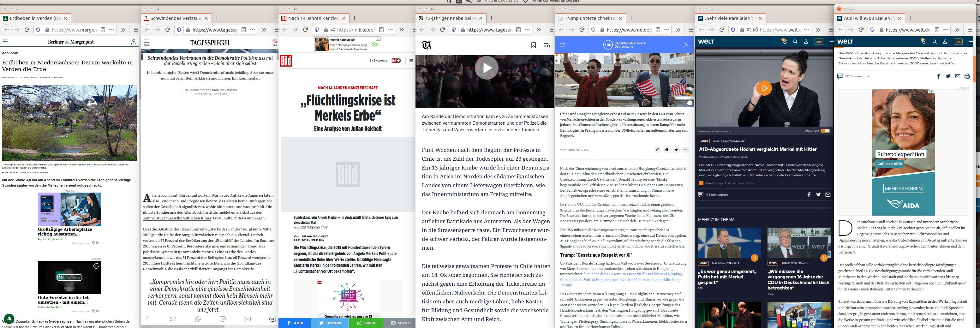The image size is (980, 328).
Task: Share RND article via WhatsApp icon
Action: (657, 150)
